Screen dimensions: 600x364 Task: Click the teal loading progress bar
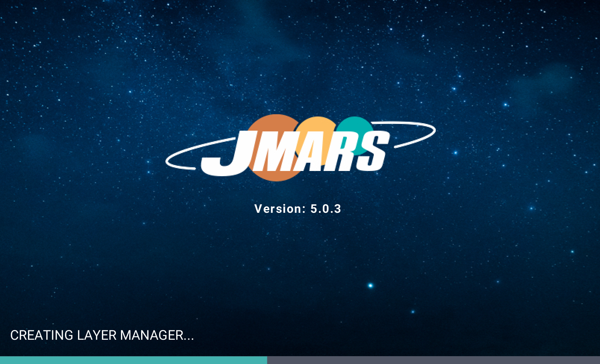tap(134, 360)
